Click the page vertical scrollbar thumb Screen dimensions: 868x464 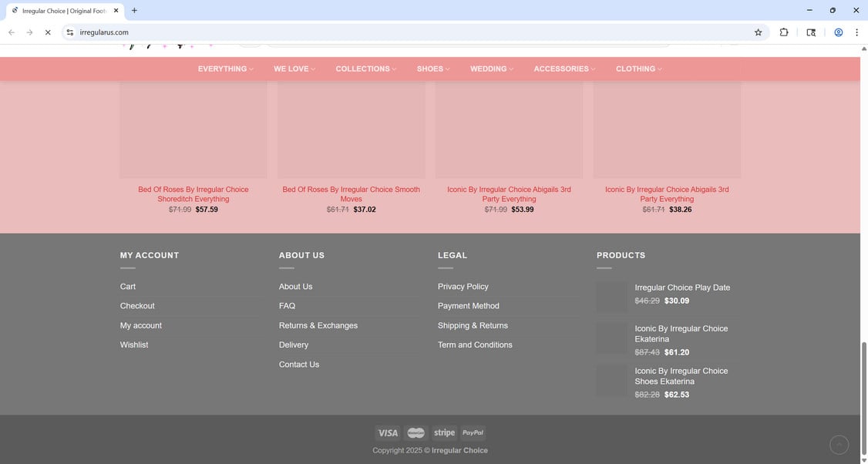863,398
